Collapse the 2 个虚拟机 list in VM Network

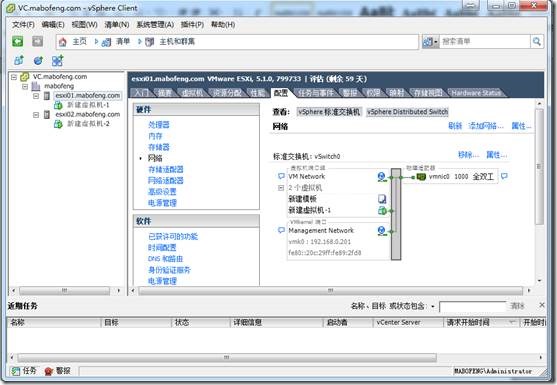[281, 188]
